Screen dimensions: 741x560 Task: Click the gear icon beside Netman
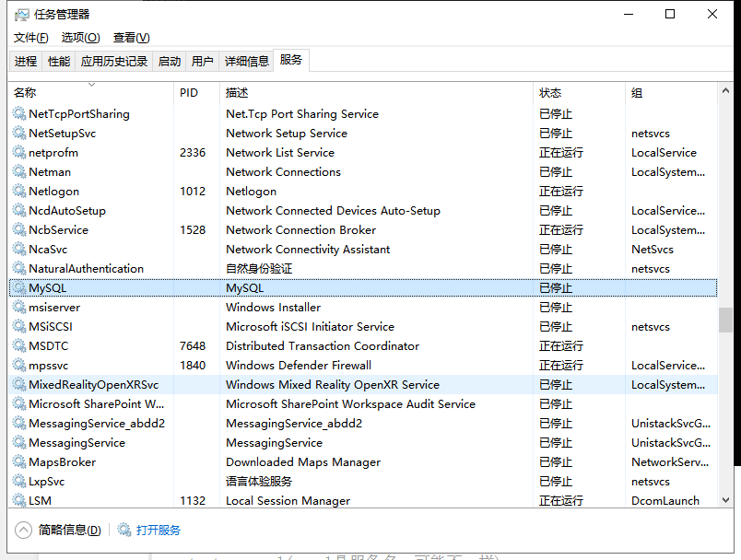(x=19, y=171)
